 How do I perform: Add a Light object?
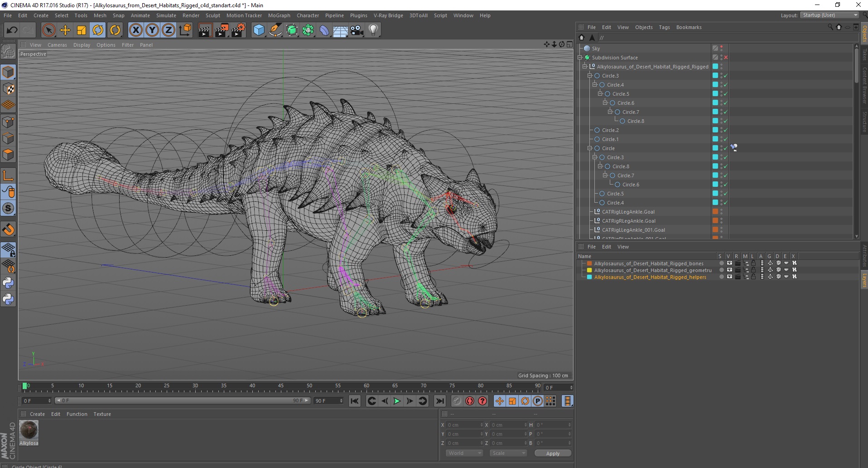(373, 30)
